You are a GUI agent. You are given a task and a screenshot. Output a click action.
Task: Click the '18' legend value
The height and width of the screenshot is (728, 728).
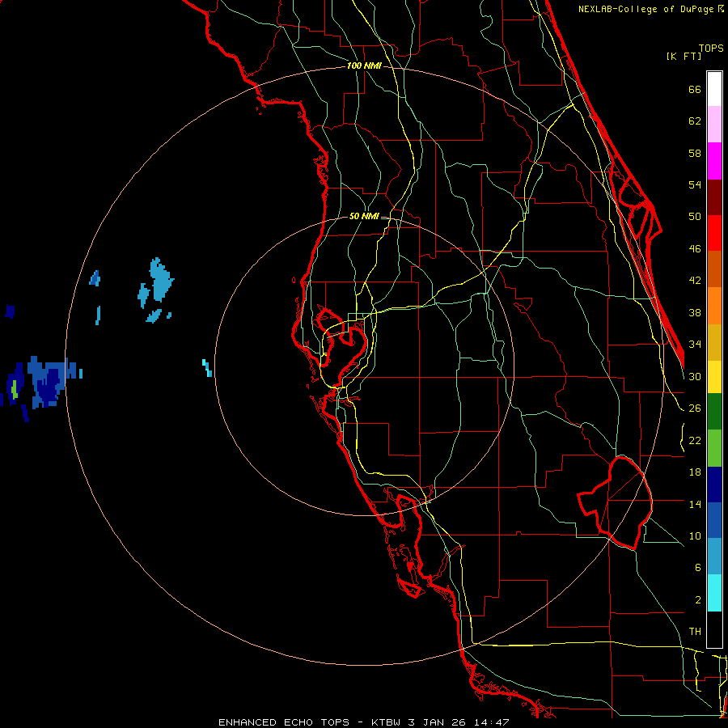click(x=695, y=472)
